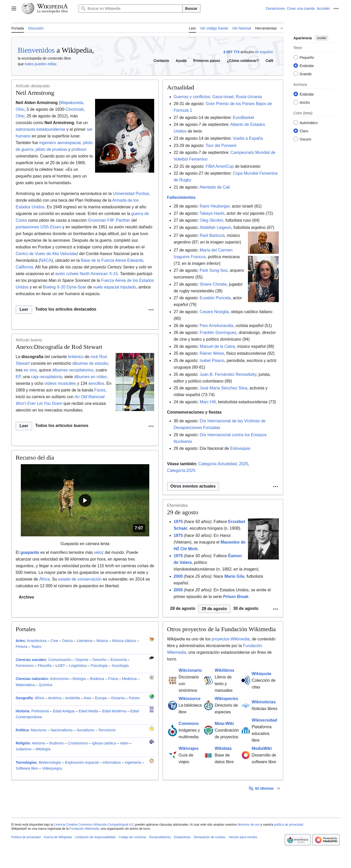Screen dimensions: 351x868
Task: Click the Wikipedia globe logo
Action: (x=28, y=8)
